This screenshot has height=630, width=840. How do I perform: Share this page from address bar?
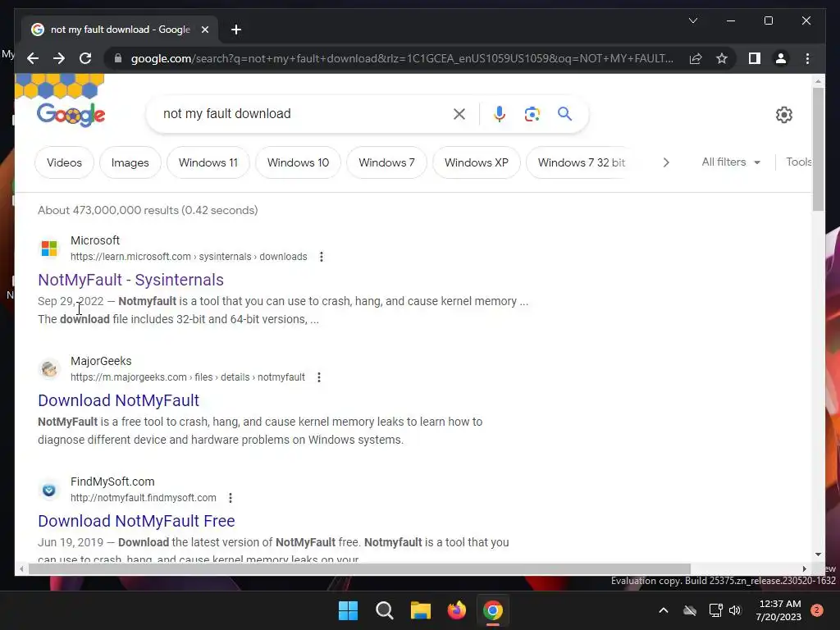pyautogui.click(x=696, y=58)
